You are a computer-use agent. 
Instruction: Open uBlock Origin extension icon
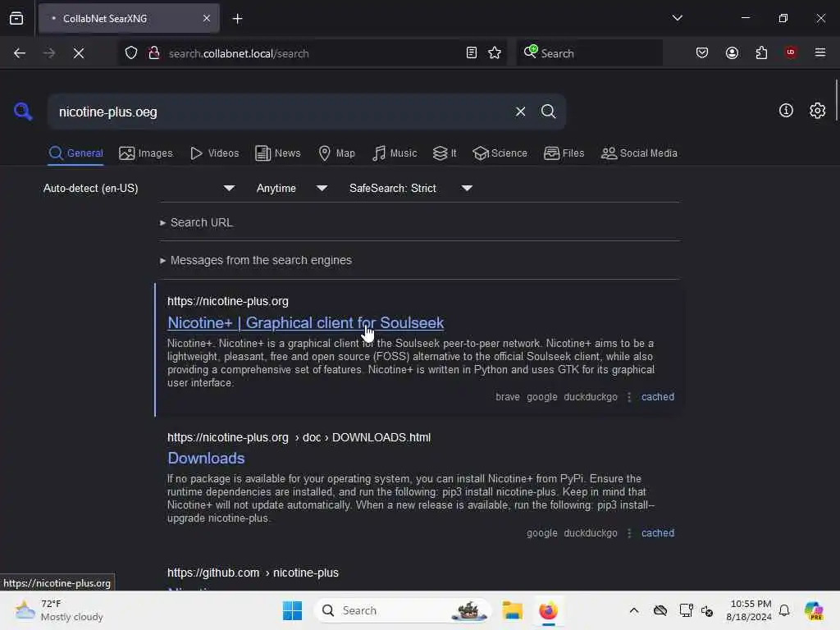[790, 52]
